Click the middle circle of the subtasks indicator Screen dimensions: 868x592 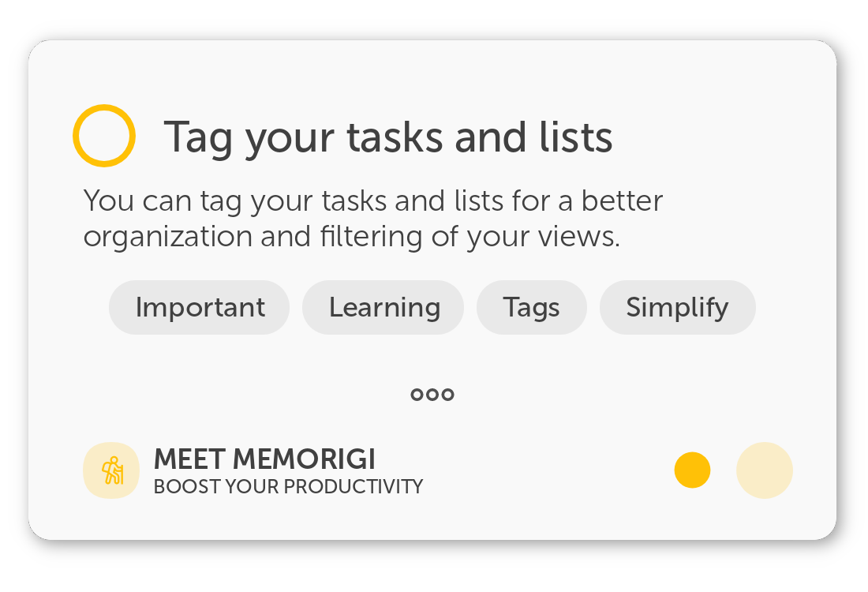pyautogui.click(x=432, y=395)
